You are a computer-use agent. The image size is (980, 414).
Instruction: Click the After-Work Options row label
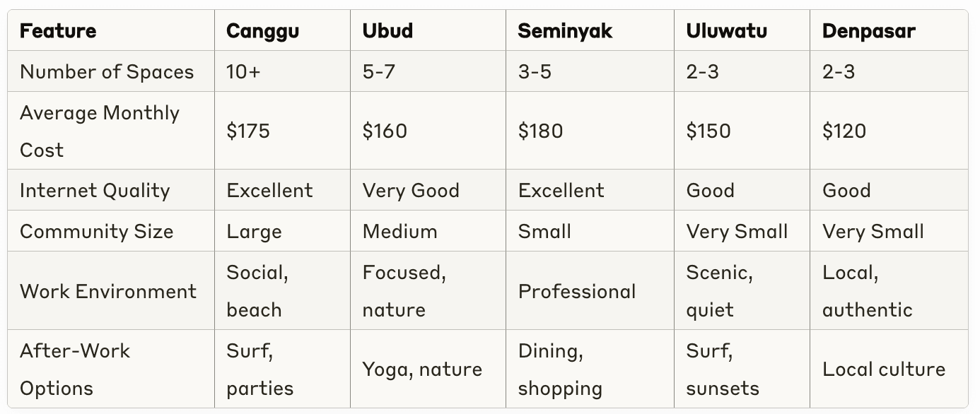[x=75, y=369]
